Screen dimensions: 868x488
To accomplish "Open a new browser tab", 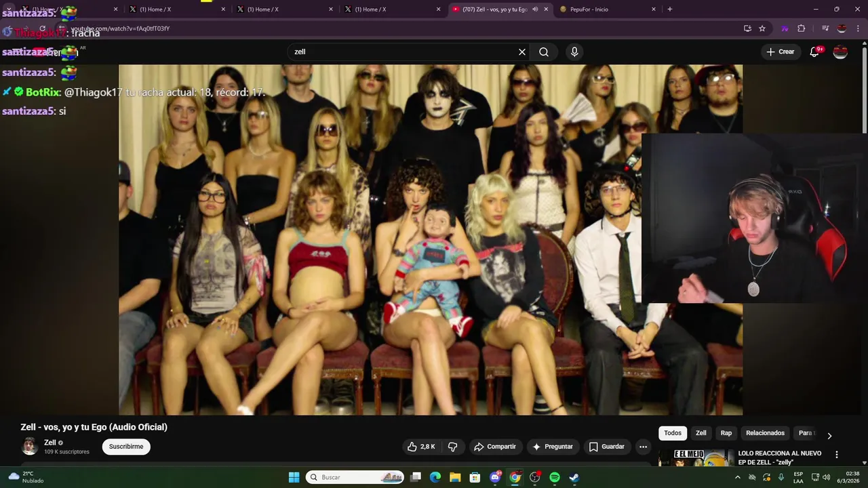I will (x=670, y=9).
